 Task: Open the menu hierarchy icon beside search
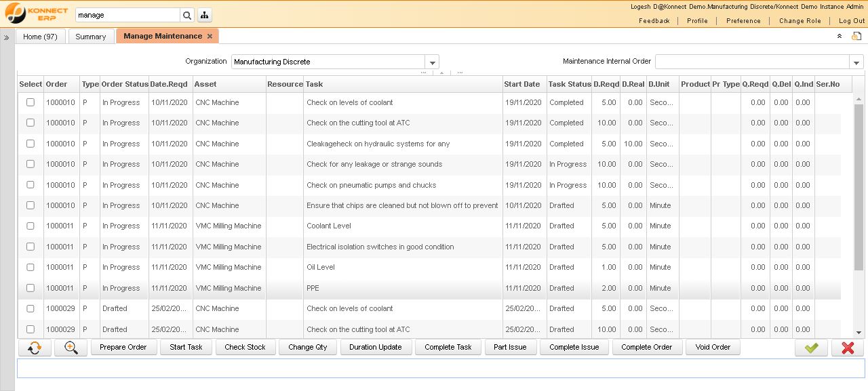204,14
